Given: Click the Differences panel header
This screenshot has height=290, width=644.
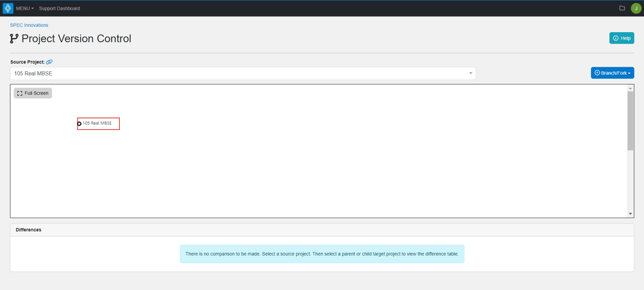Looking at the screenshot, I should (x=322, y=230).
